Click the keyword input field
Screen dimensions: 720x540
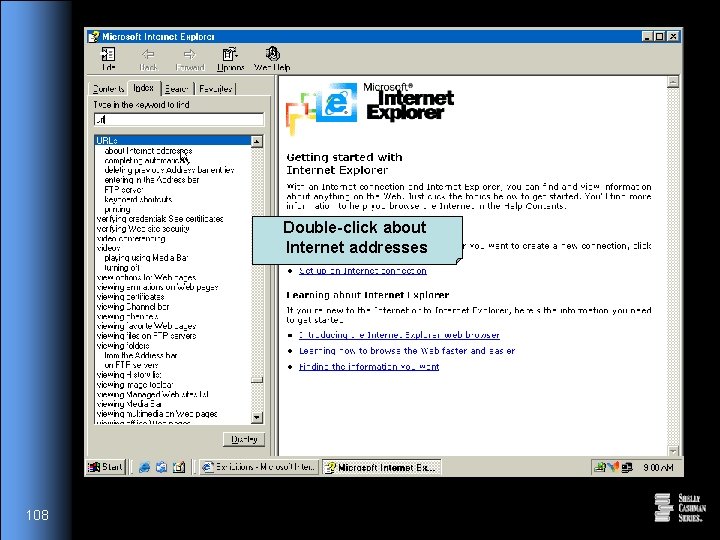point(179,120)
